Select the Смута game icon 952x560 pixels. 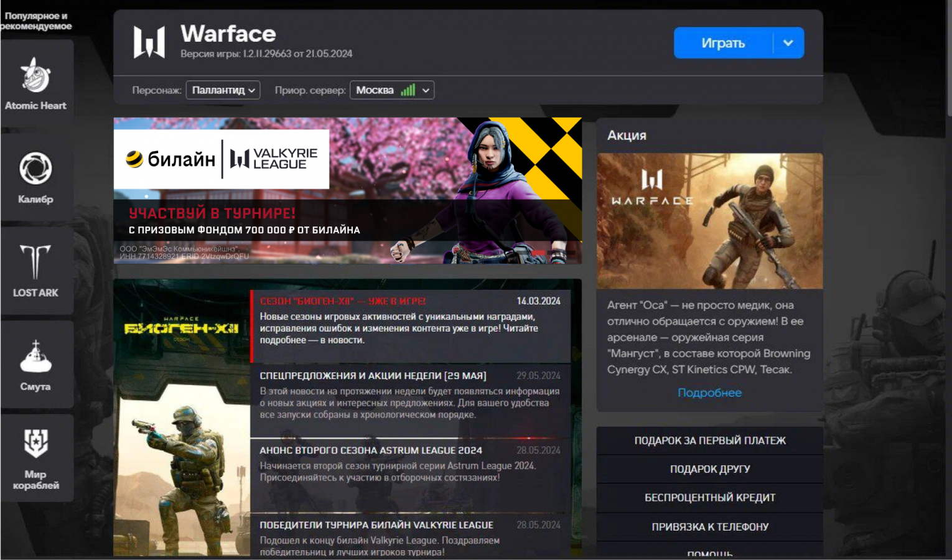[x=35, y=364]
